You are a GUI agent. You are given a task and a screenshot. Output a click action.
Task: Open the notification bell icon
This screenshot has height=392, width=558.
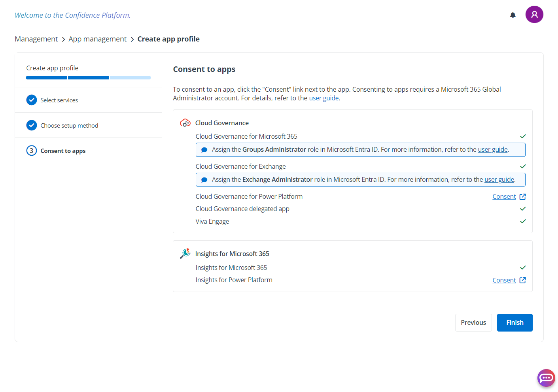[513, 15]
